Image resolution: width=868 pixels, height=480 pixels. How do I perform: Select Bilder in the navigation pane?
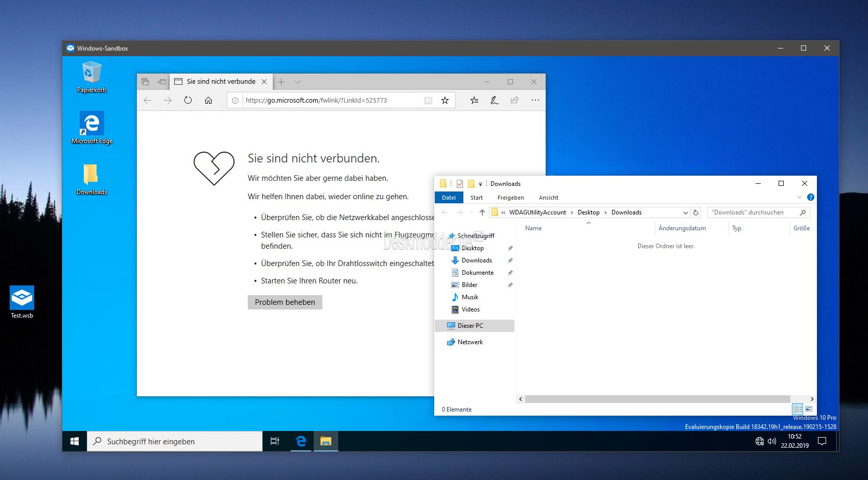[470, 285]
